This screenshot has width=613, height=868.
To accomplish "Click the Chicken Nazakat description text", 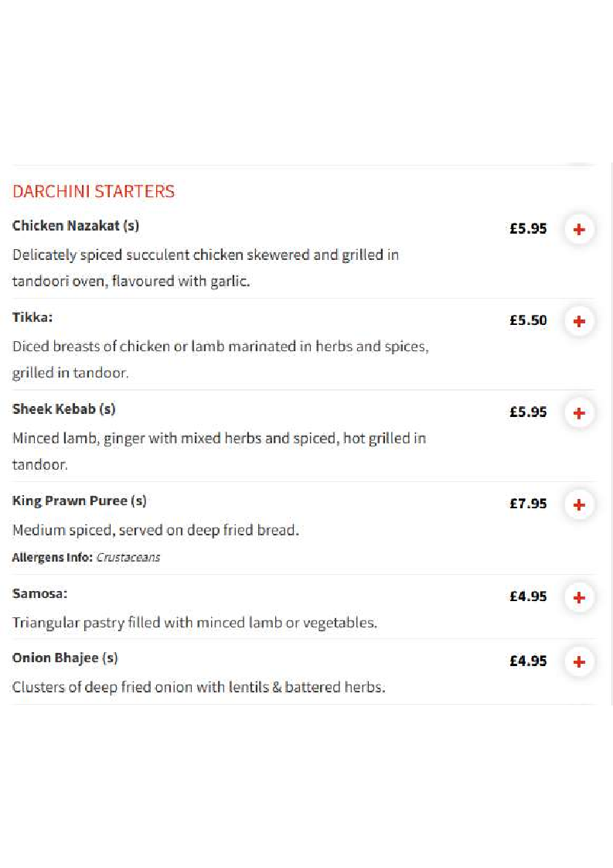I will 206,268.
